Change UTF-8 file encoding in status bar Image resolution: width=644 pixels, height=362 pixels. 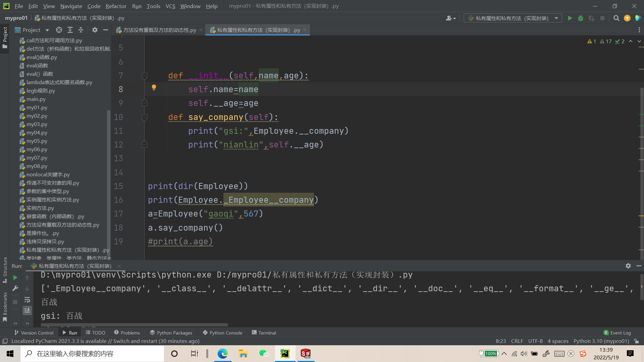click(x=535, y=341)
